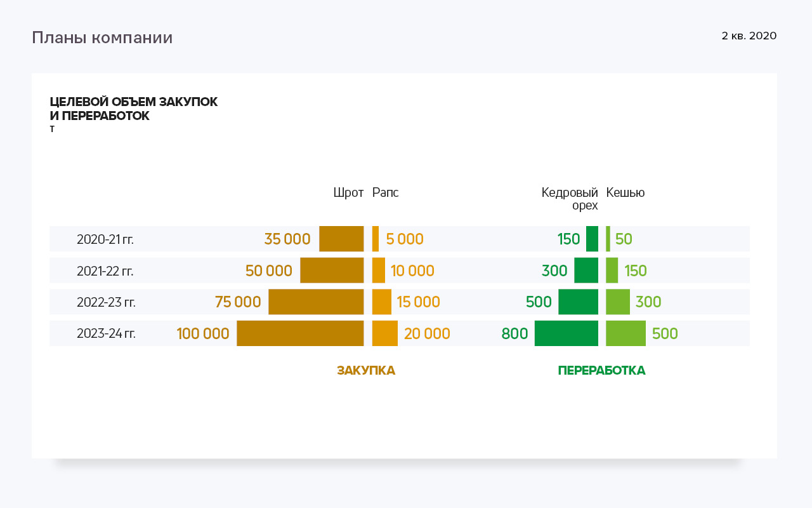
Task: Click the "Рапс" column label
Action: click(385, 193)
